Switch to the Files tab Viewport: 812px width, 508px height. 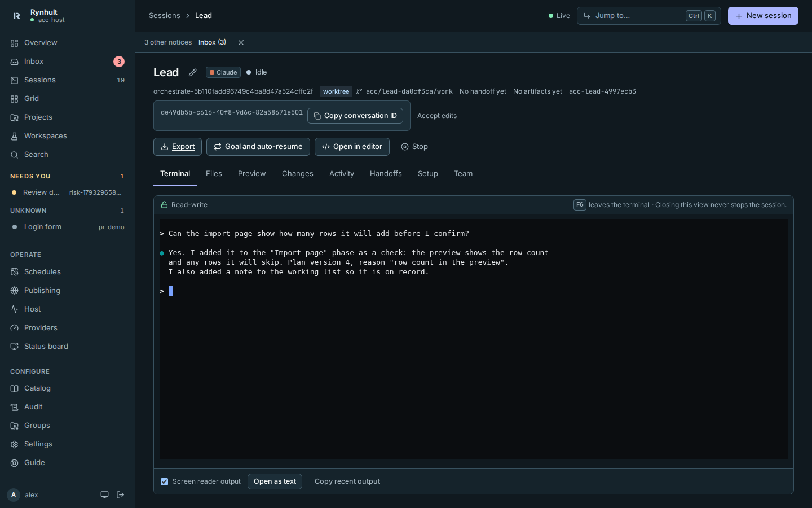pyautogui.click(x=214, y=174)
